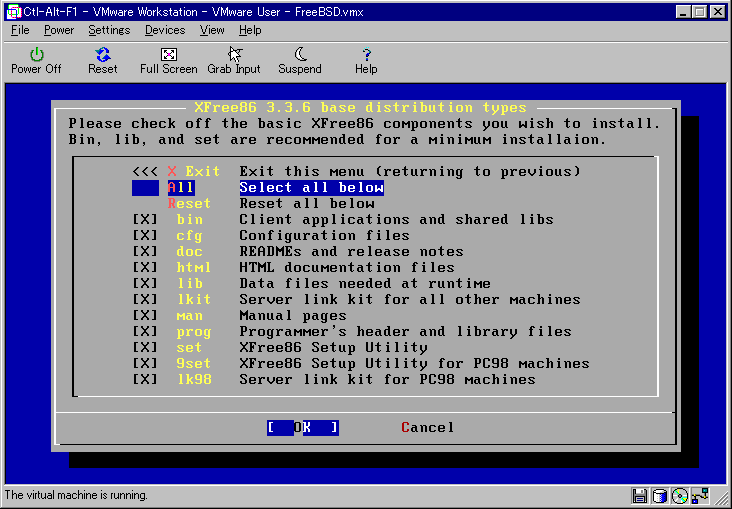Viewport: 732px width, 509px height.
Task: Click 'The virtual machine is running.' status text
Action: pos(76,495)
